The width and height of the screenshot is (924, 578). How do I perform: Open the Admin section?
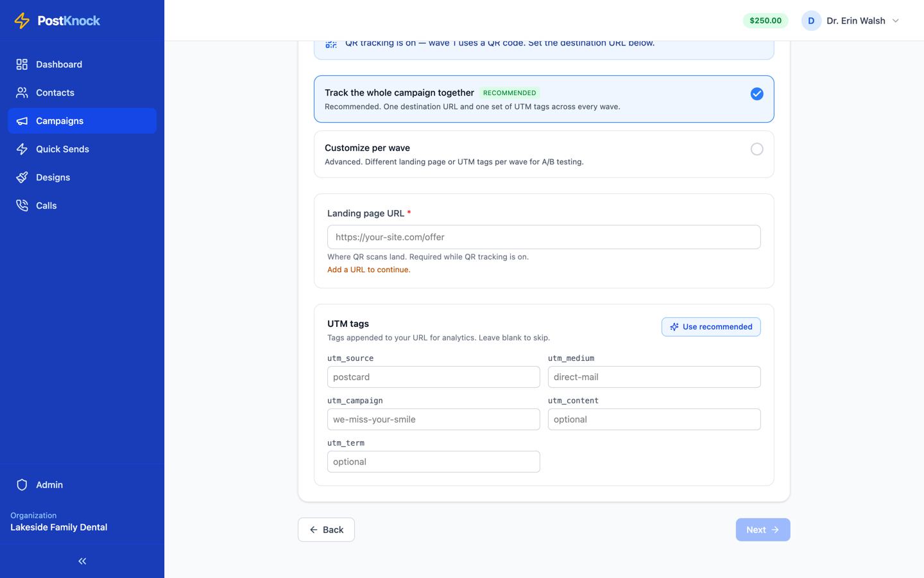(x=82, y=485)
